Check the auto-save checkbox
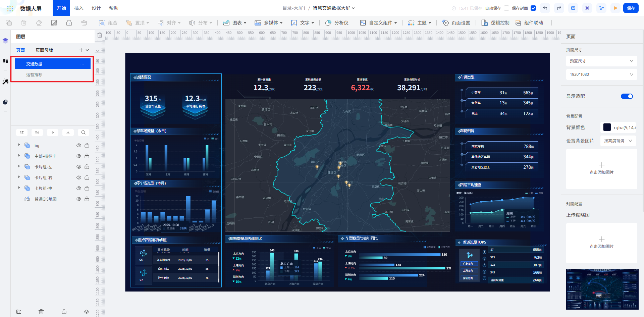 pyautogui.click(x=506, y=8)
